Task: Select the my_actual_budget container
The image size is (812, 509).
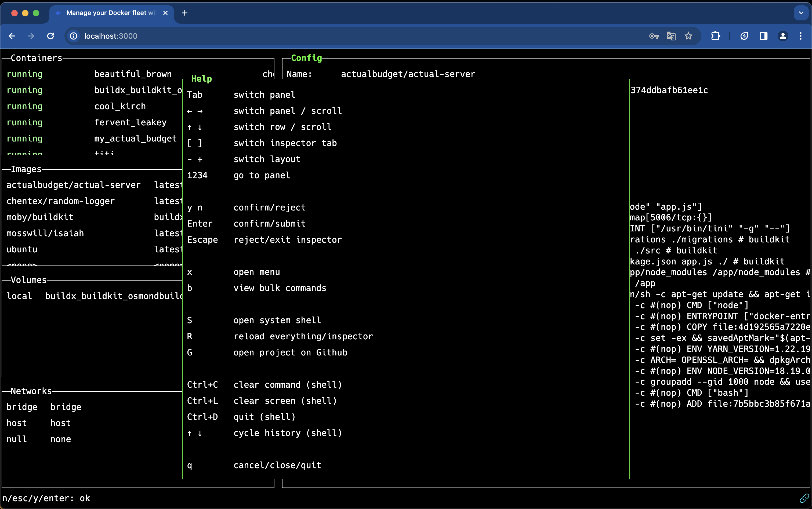Action: (135, 139)
